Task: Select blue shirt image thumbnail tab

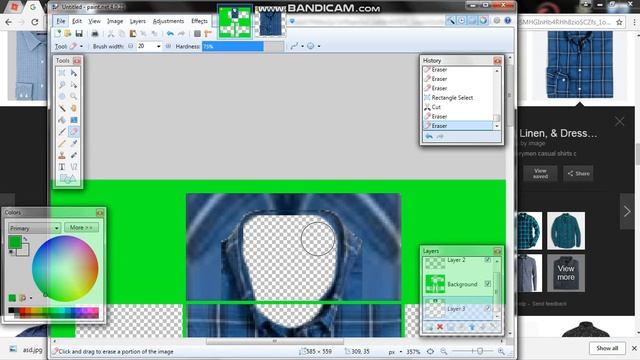Action: pos(270,22)
